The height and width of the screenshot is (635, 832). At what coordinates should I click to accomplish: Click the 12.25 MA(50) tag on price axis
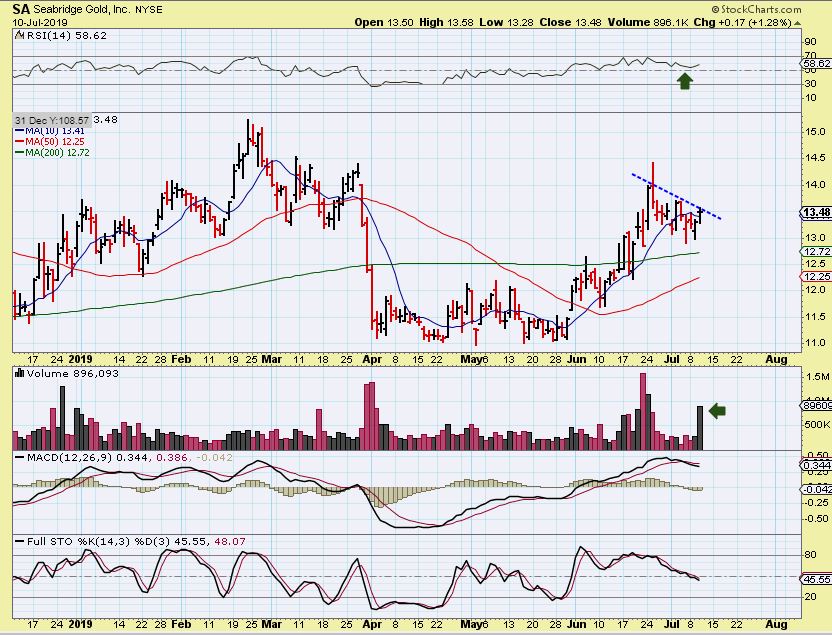pyautogui.click(x=816, y=276)
